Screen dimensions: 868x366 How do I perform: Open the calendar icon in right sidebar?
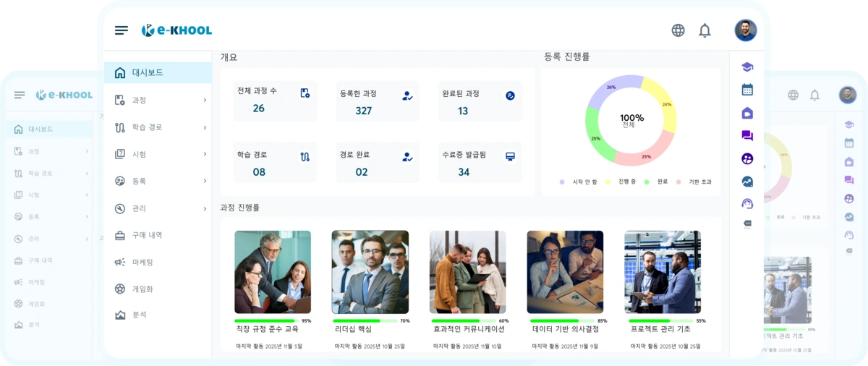point(747,90)
